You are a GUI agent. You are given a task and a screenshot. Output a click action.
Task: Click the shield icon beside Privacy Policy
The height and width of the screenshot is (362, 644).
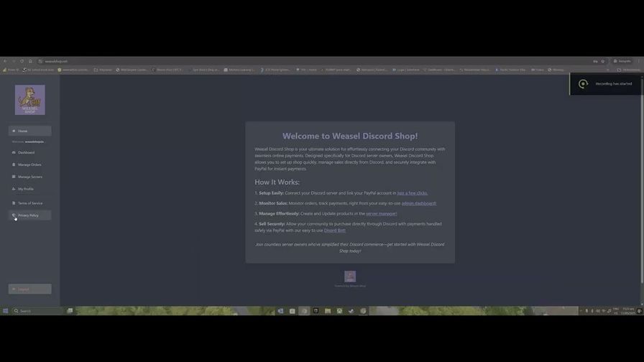coord(14,215)
